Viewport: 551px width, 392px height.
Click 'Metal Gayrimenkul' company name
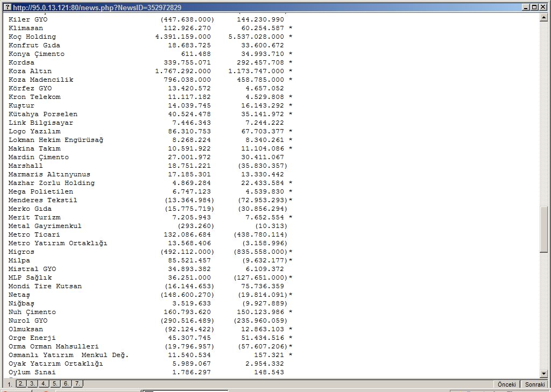[x=45, y=226]
